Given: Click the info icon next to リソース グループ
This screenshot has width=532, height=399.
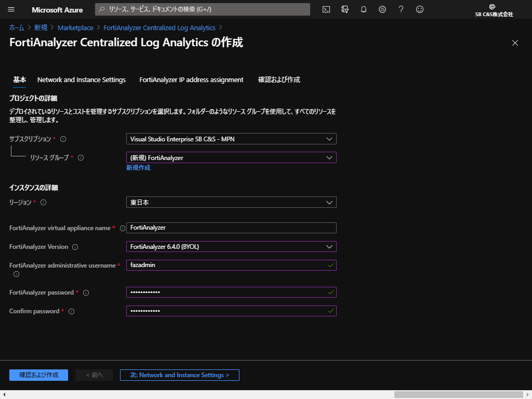Looking at the screenshot, I should (81, 157).
